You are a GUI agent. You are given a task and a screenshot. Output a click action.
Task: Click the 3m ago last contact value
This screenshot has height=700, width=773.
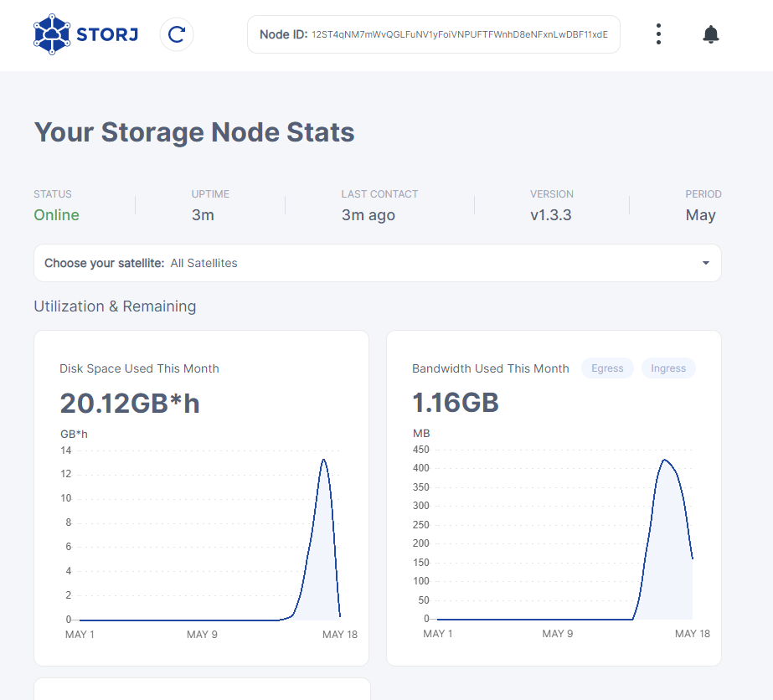pos(368,215)
